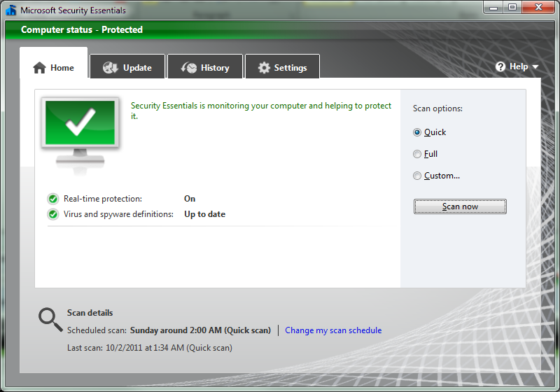Click the clock icon on History tab
Screen dimensions: 560x392
point(189,67)
